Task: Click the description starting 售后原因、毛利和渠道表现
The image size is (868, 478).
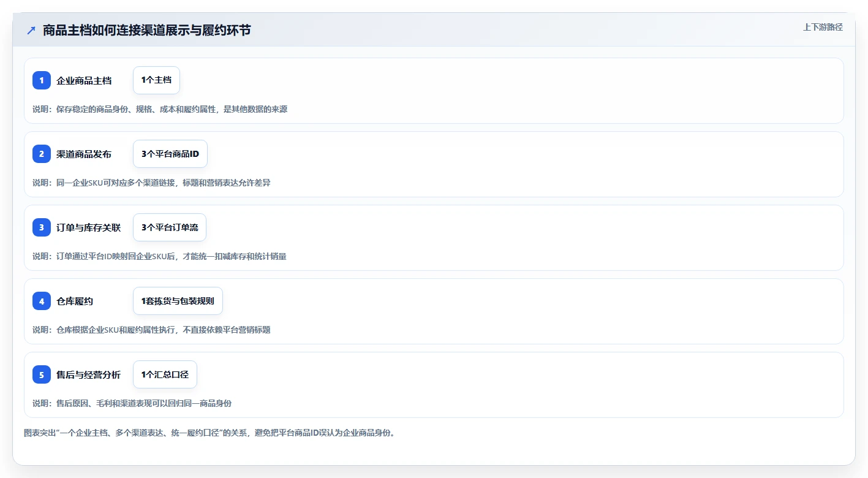Action: (132, 403)
